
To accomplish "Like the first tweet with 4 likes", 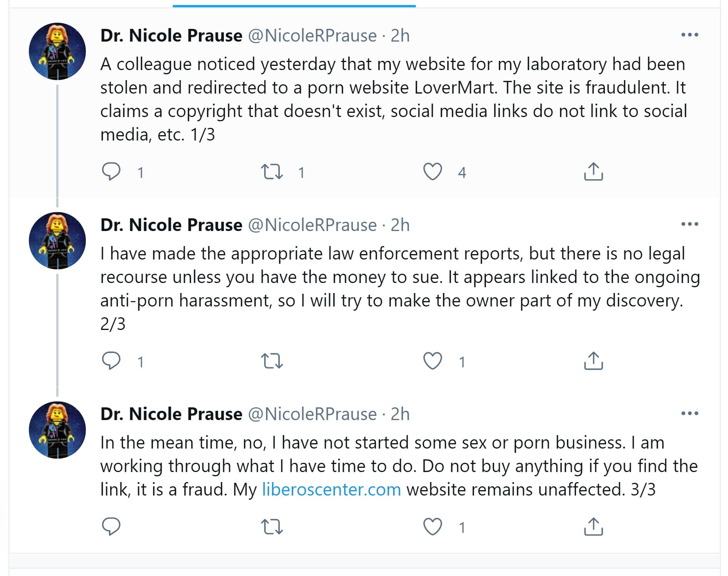I will [432, 172].
